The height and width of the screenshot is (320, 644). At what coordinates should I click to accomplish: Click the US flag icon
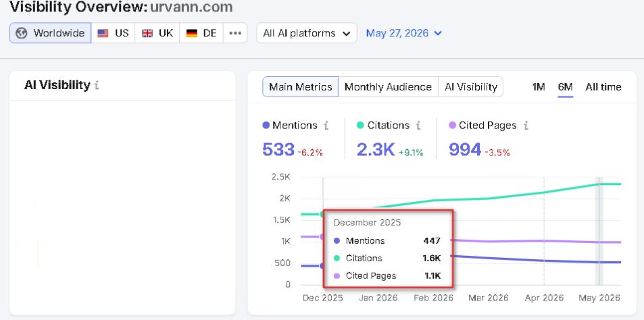click(103, 34)
